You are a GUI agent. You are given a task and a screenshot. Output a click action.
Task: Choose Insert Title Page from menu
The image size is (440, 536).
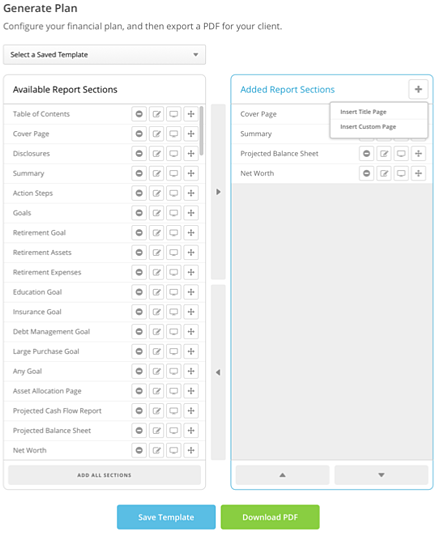point(363,112)
